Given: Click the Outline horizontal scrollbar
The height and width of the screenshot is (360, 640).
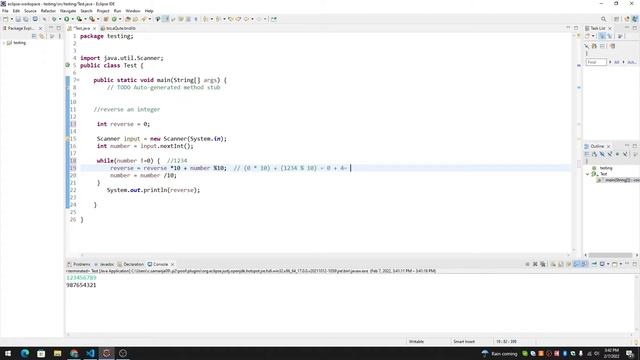Looking at the screenshot, I should 611,255.
